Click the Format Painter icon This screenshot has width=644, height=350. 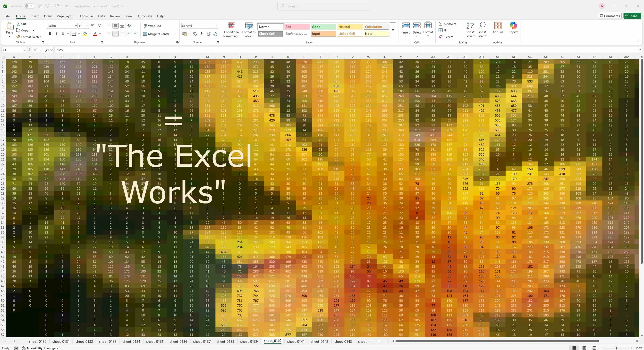click(19, 37)
